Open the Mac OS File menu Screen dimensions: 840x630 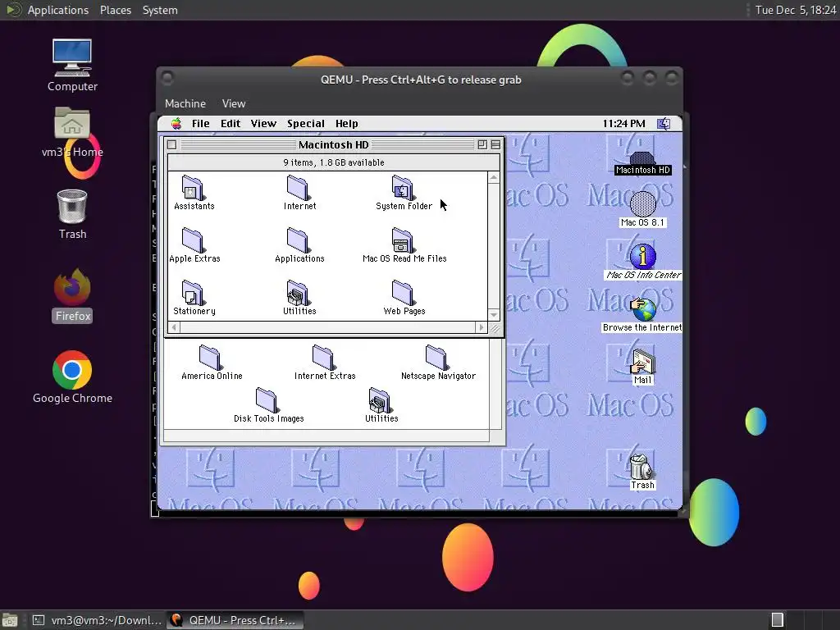[201, 124]
